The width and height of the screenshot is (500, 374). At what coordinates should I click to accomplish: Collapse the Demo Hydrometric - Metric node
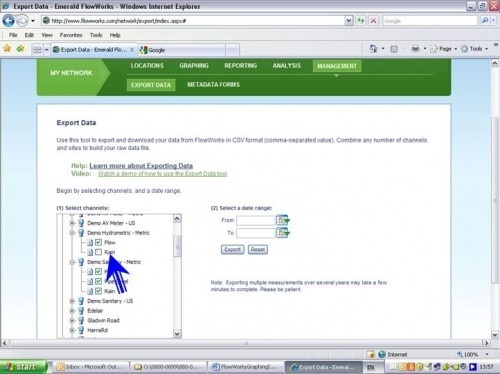point(72,233)
